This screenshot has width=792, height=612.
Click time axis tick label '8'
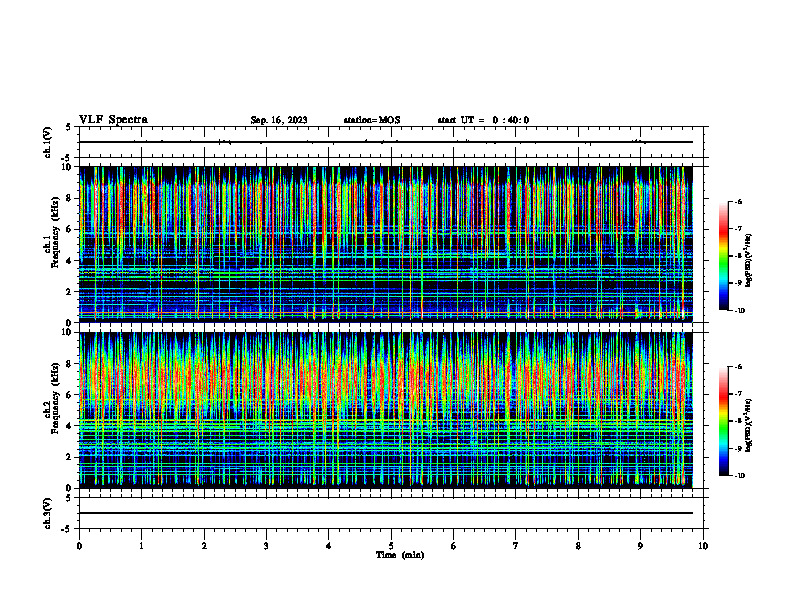pyautogui.click(x=578, y=546)
